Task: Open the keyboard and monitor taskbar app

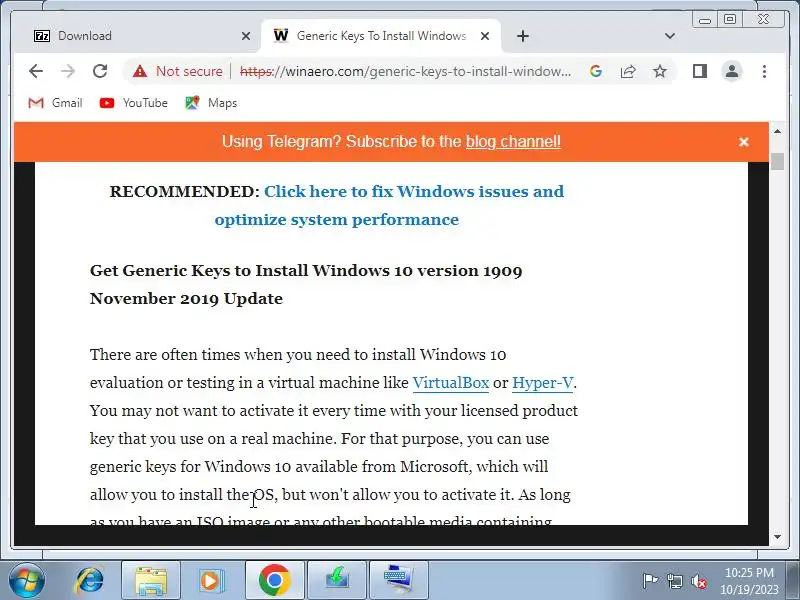Action: point(398,581)
